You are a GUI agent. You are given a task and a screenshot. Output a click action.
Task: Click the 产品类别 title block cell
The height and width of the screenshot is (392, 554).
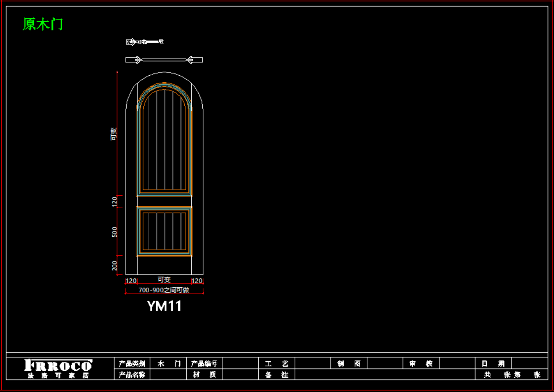pos(132,363)
